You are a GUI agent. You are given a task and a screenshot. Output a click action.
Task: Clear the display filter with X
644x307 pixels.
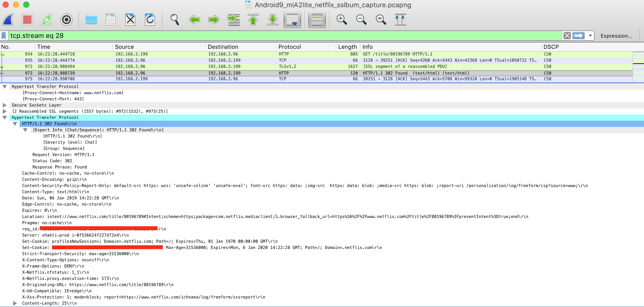pos(567,36)
